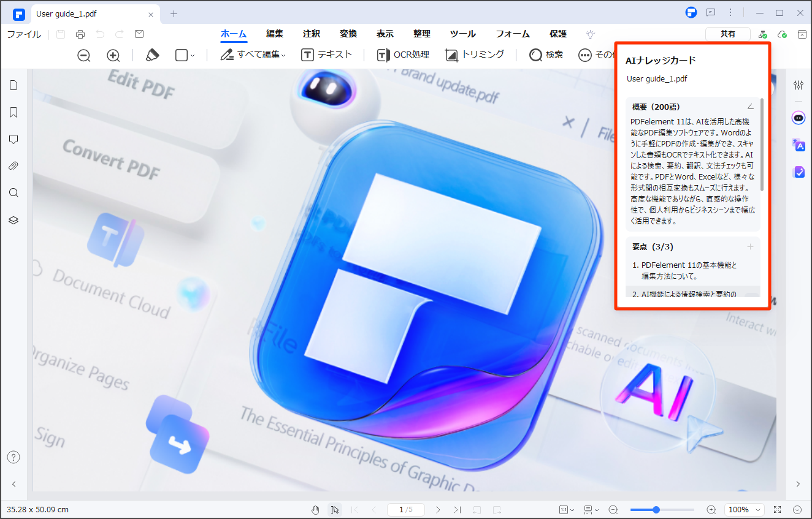Open the shape tool dropdown arrow

(x=192, y=56)
